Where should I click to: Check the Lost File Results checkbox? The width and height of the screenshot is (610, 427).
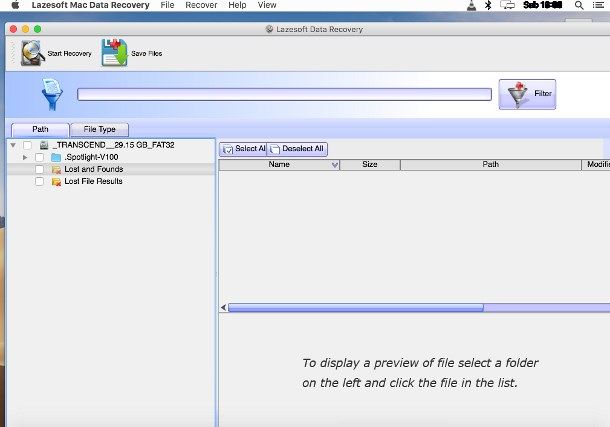(39, 181)
